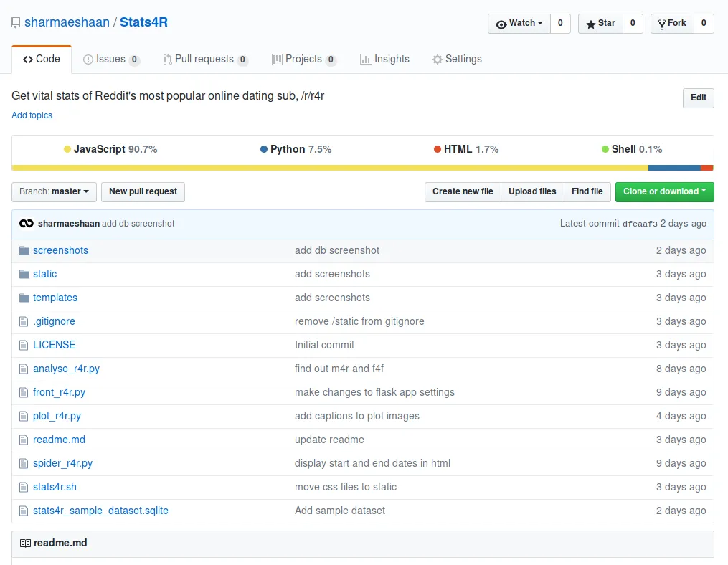The height and width of the screenshot is (565, 728).
Task: Click the stats4r.sh file icon
Action: click(x=24, y=487)
